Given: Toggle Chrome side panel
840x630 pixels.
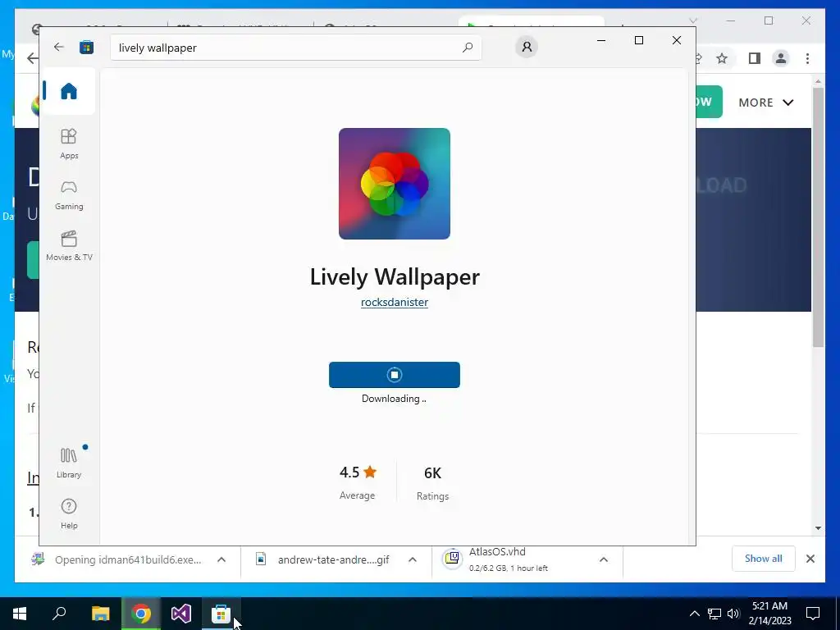Looking at the screenshot, I should tap(755, 58).
